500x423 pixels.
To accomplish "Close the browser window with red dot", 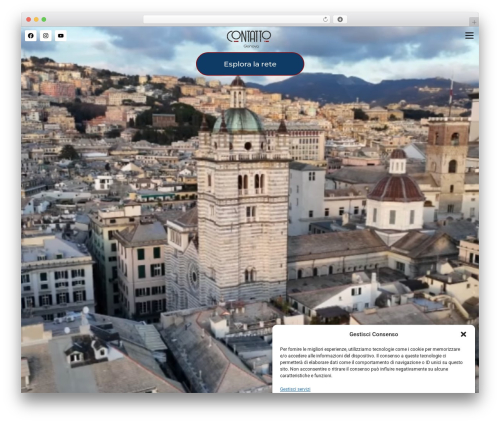I will click(29, 19).
